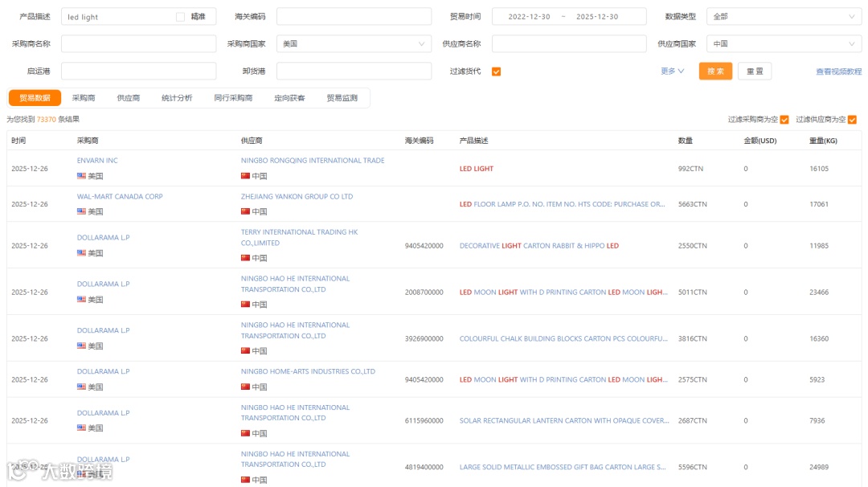Screen dimensions: 868x487
Task: Select the 贸易数据 tab
Action: coord(35,98)
